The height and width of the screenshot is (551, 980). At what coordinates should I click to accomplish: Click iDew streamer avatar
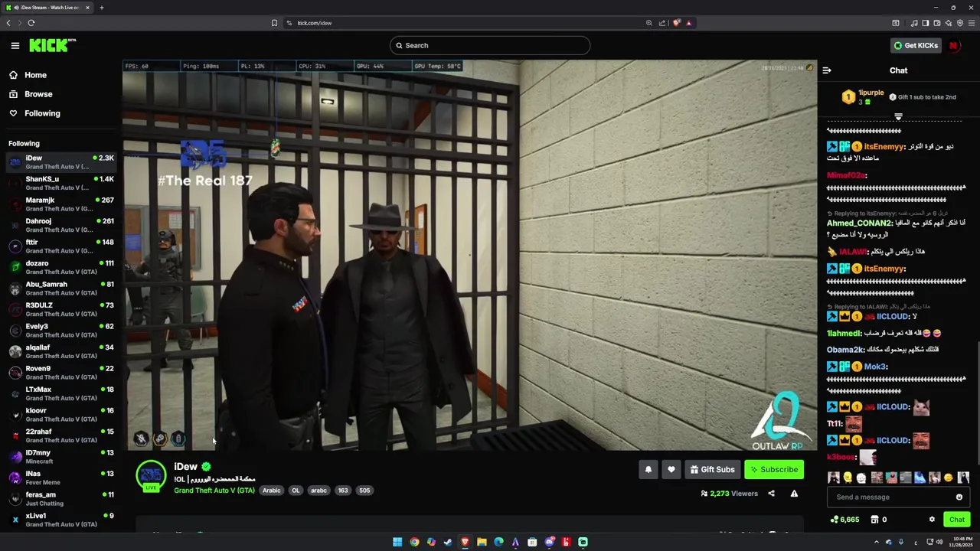click(151, 476)
